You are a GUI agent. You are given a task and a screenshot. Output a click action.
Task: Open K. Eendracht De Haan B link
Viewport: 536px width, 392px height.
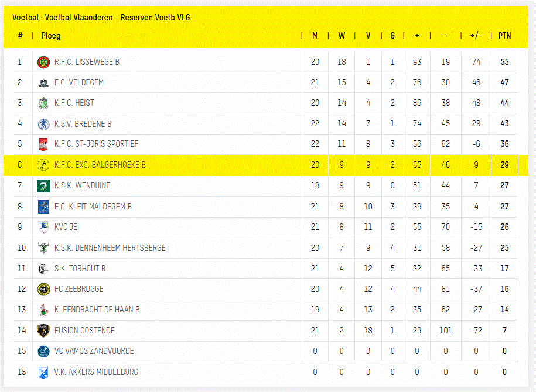coord(97,310)
